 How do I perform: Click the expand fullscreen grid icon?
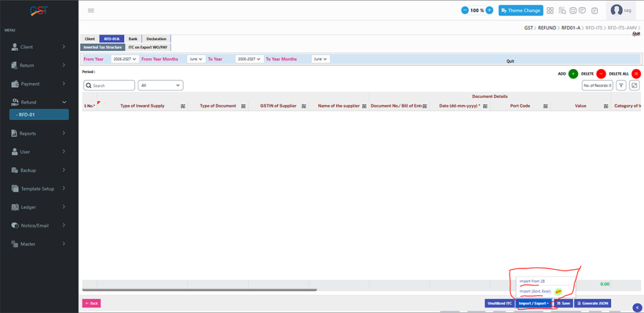pyautogui.click(x=635, y=85)
